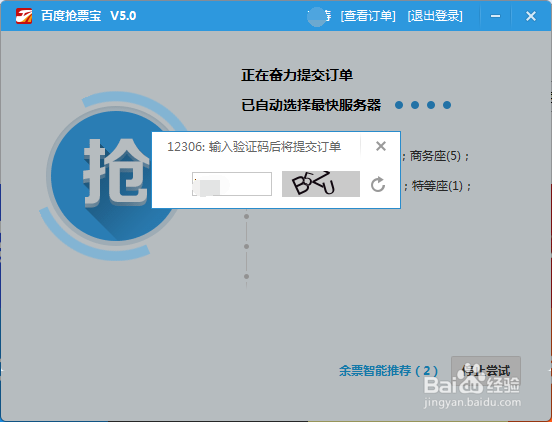Click the text 正在奋力提交订单
552x422 pixels.
(x=297, y=75)
